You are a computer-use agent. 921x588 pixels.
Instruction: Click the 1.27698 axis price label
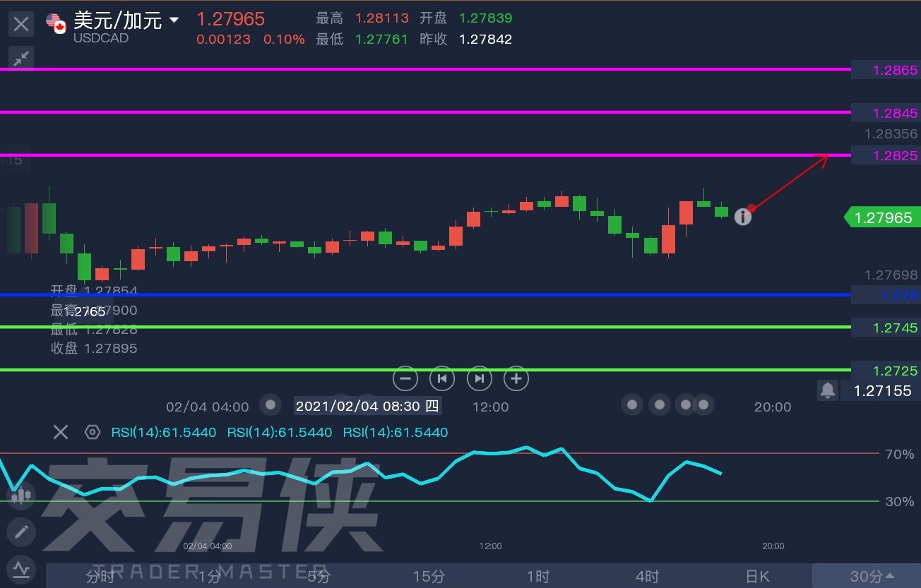coord(891,275)
